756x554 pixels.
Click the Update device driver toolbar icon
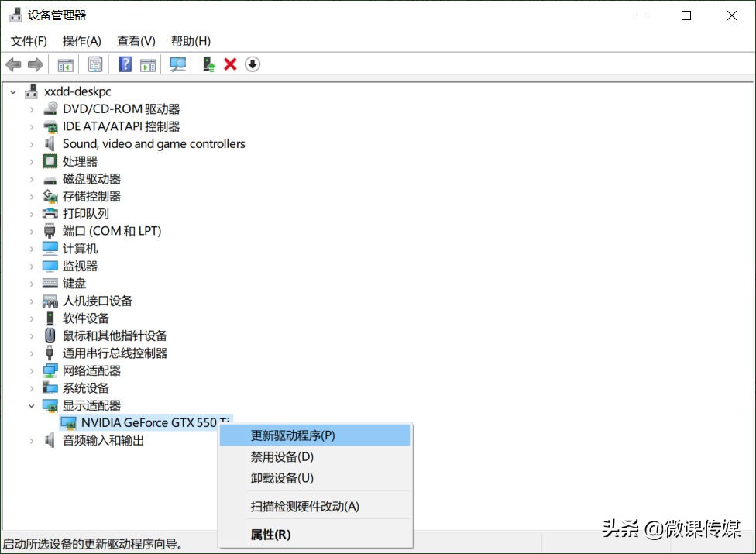(x=208, y=64)
